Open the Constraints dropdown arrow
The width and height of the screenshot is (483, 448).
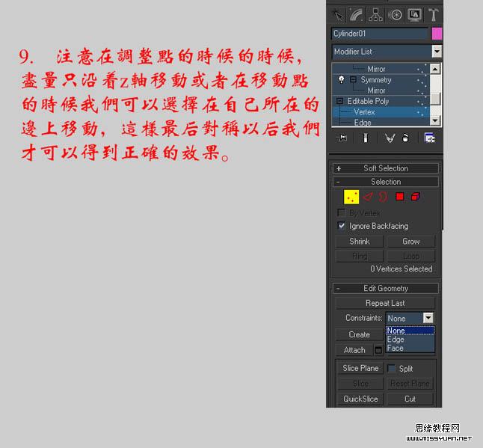click(x=428, y=318)
